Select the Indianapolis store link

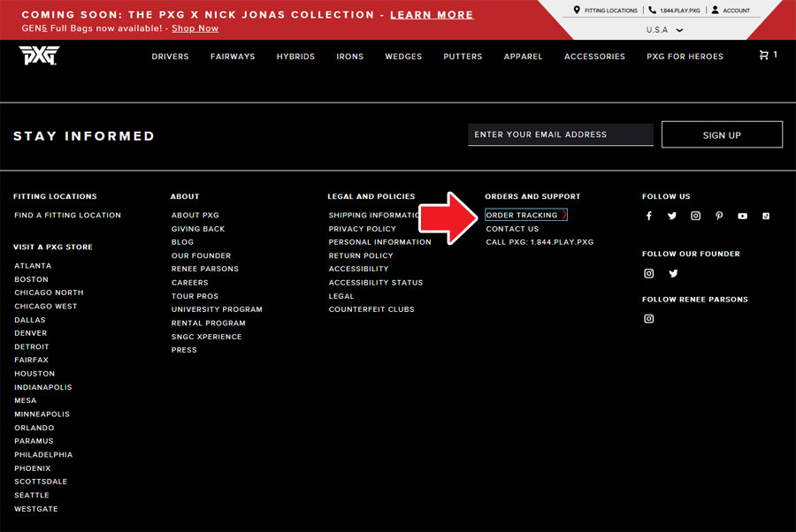(43, 387)
